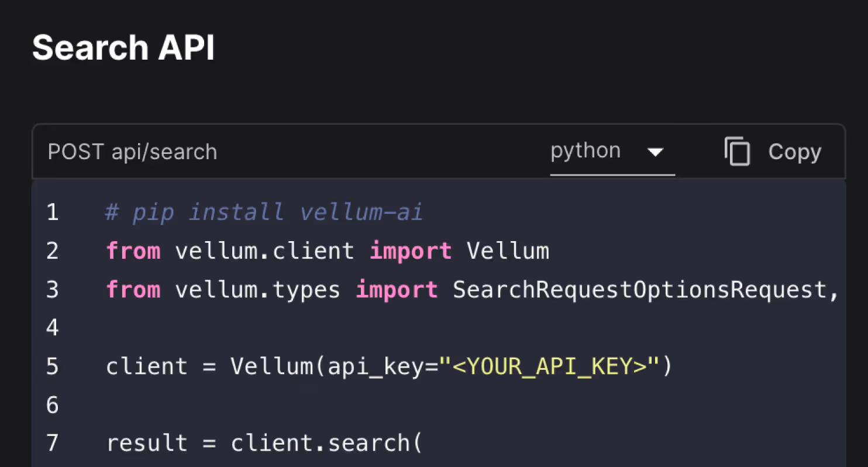Click the <YOUR_API_KEY> string
The width and height of the screenshot is (868, 467).
coord(550,366)
